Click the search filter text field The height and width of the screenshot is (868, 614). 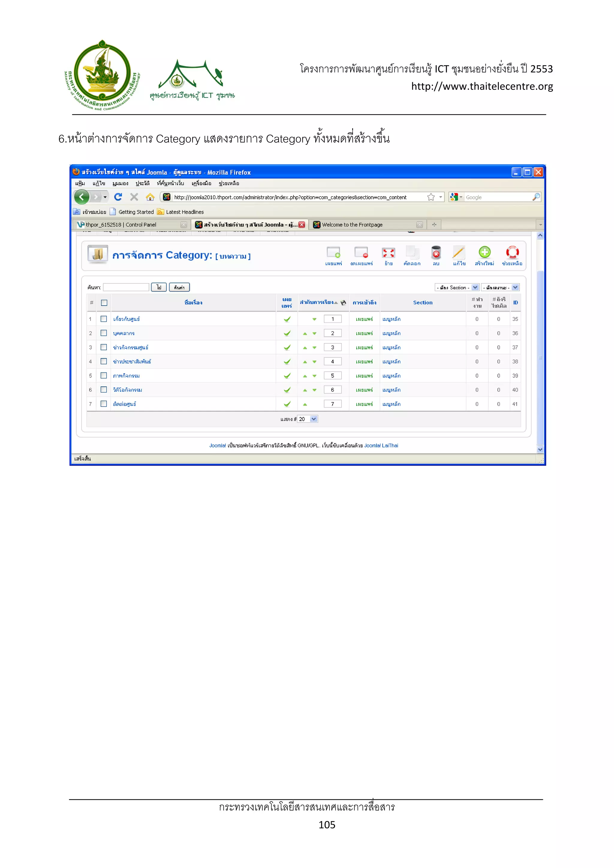pyautogui.click(x=126, y=287)
